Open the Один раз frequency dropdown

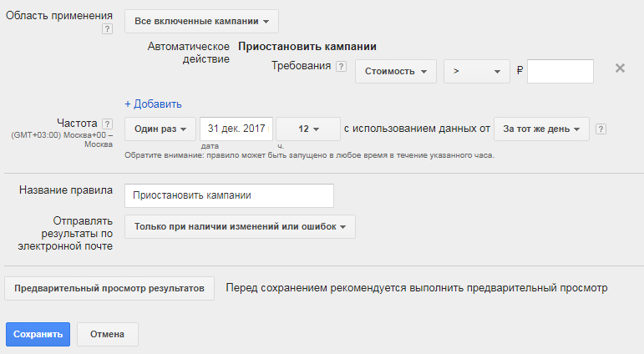[160, 129]
